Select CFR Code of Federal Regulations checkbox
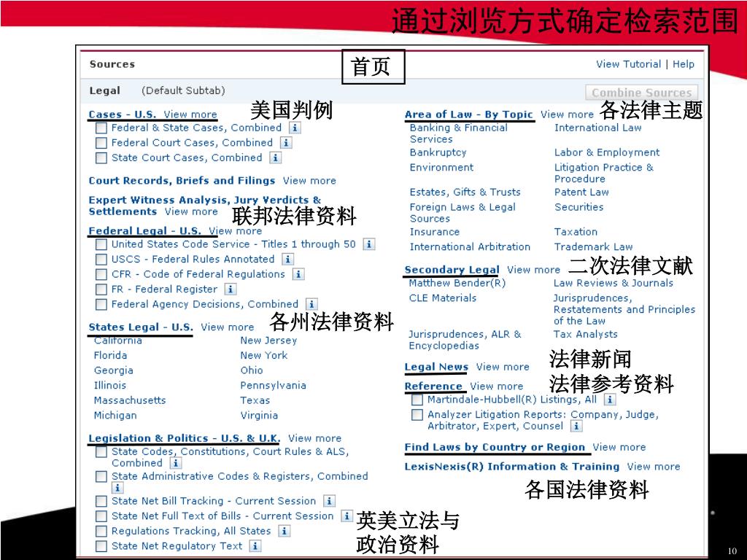Image resolution: width=747 pixels, height=560 pixels. point(101,275)
